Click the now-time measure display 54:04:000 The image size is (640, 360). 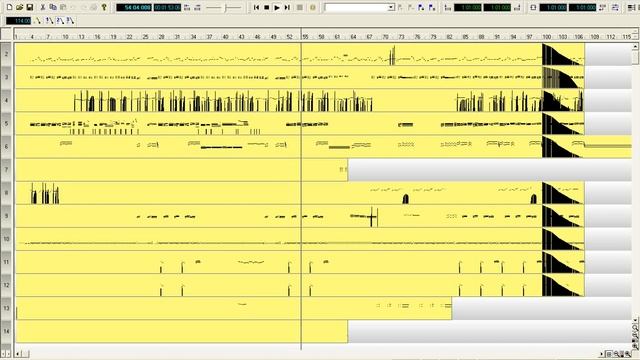(x=134, y=7)
